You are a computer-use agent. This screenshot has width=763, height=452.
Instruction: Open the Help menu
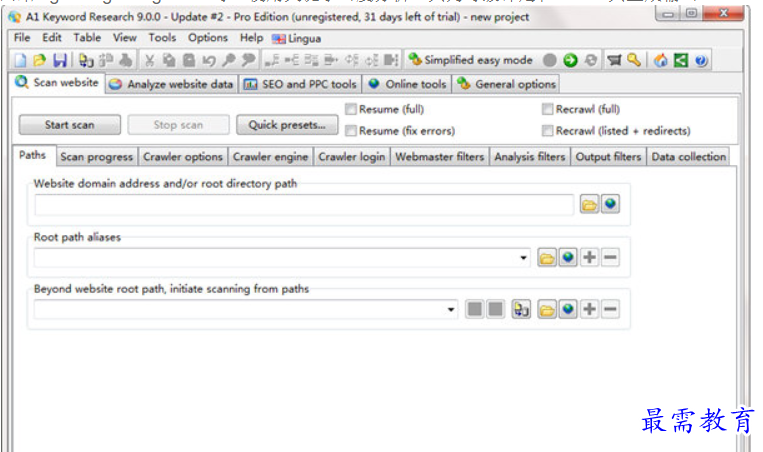pos(251,37)
